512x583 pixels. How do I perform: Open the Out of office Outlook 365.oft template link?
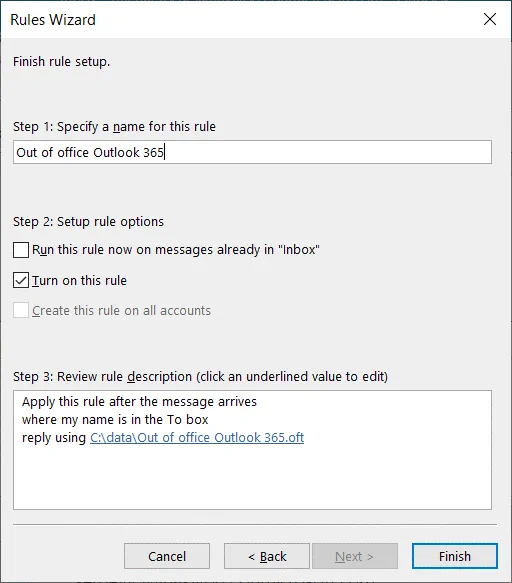197,438
